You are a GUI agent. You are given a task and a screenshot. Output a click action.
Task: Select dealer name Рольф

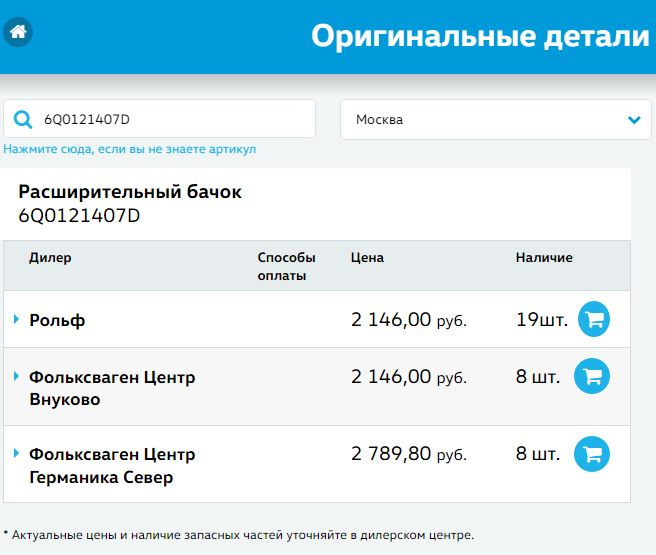click(57, 320)
